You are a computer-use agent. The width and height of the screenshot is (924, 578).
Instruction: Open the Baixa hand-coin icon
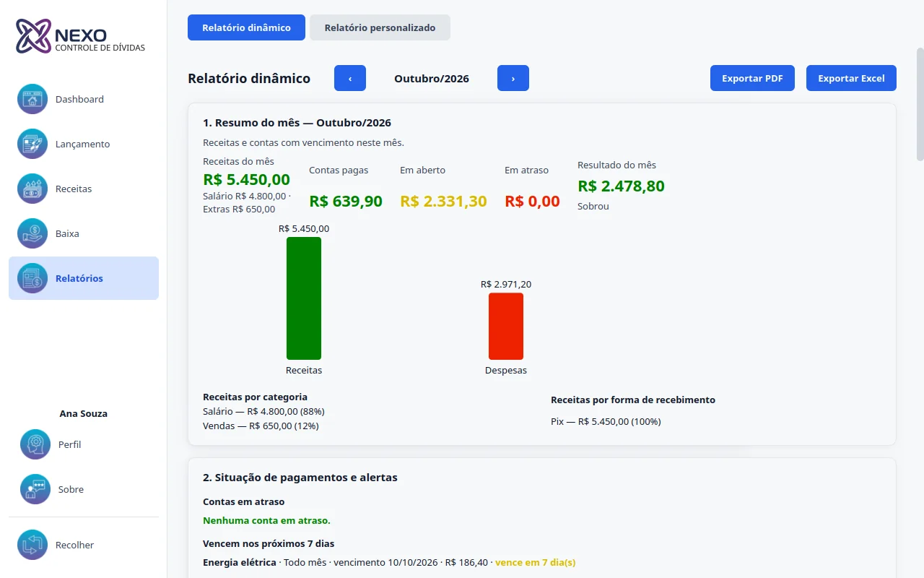tap(32, 233)
